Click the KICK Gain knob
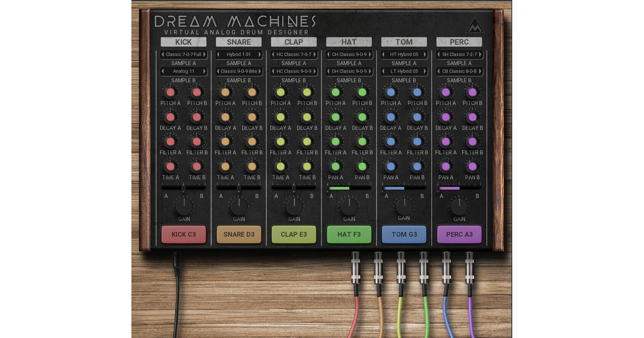The height and width of the screenshot is (338, 644). (x=184, y=207)
